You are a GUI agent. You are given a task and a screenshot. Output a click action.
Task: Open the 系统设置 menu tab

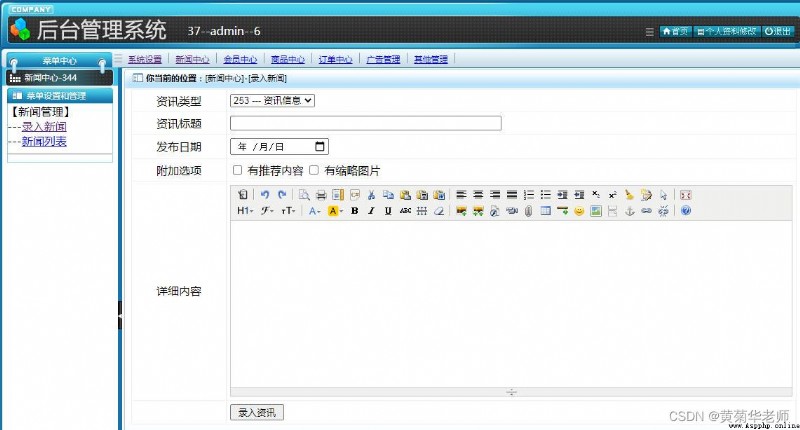[144, 59]
